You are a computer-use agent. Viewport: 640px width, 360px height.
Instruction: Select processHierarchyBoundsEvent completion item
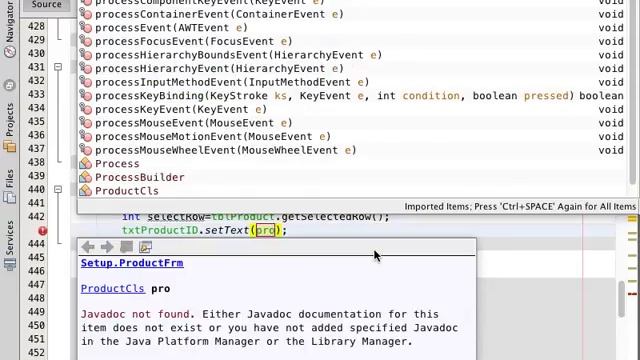[351, 55]
